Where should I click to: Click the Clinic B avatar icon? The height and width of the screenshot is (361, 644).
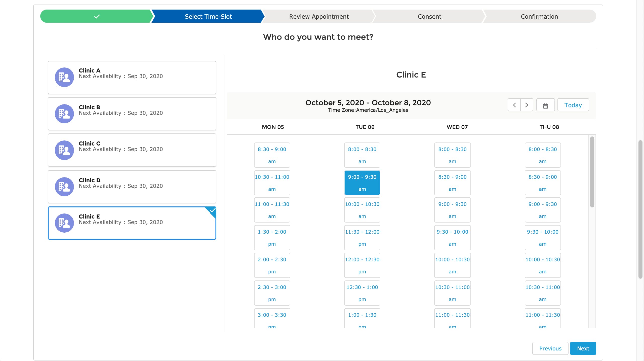pyautogui.click(x=64, y=114)
